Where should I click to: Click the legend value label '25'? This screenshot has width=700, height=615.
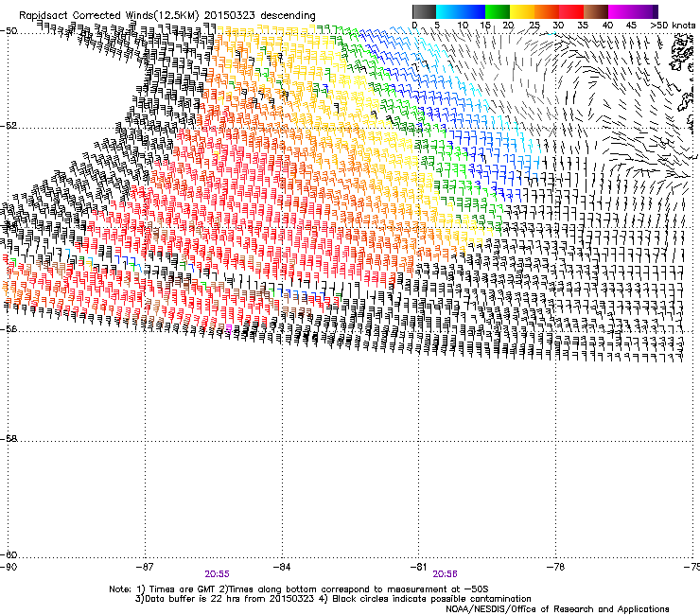point(534,25)
